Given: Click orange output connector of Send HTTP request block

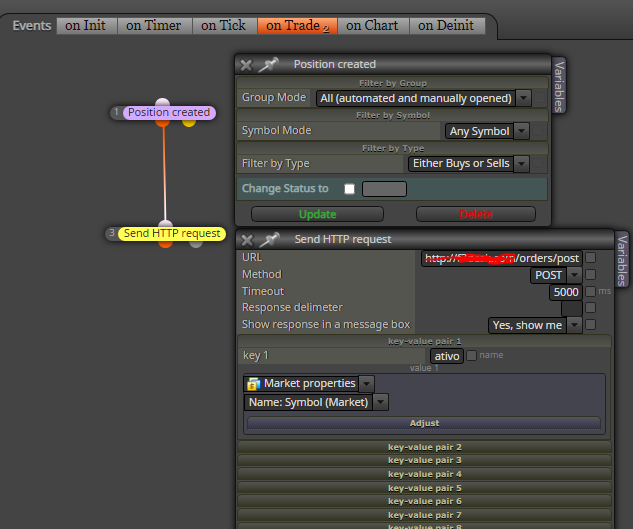Looking at the screenshot, I should (166, 243).
